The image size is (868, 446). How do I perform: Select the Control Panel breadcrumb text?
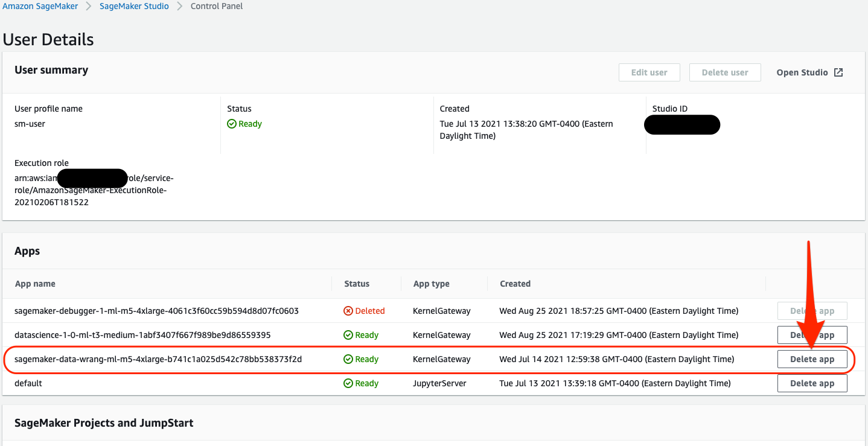[x=217, y=6]
